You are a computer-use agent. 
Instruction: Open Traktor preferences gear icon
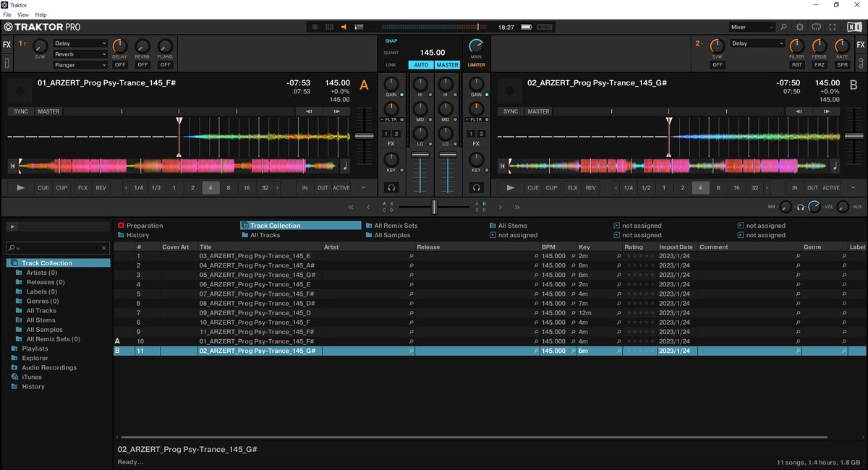pos(799,27)
